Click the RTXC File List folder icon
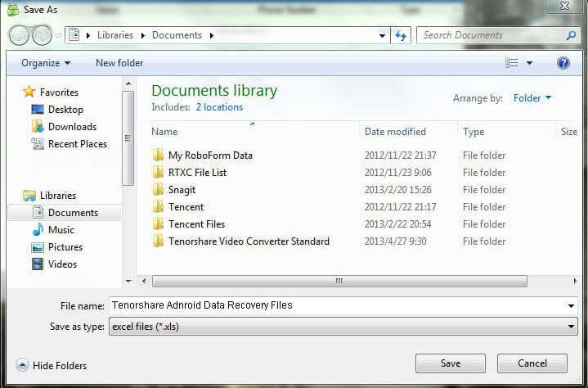588x388 pixels. click(x=158, y=172)
